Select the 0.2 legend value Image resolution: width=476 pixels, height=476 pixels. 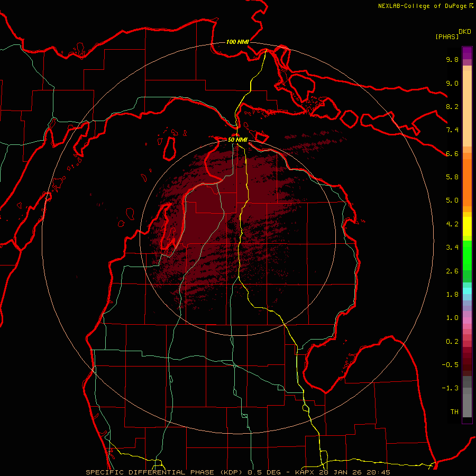click(x=452, y=342)
